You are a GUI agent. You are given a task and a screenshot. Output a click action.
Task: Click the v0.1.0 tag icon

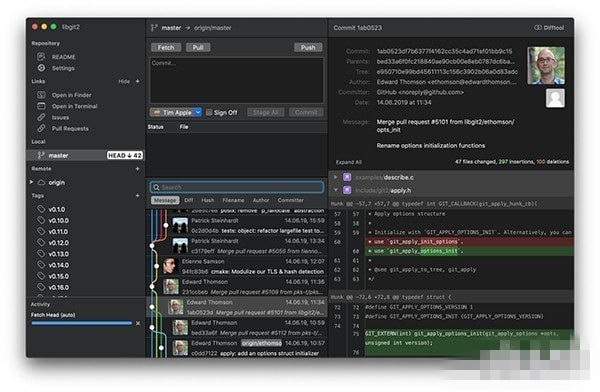click(x=41, y=209)
